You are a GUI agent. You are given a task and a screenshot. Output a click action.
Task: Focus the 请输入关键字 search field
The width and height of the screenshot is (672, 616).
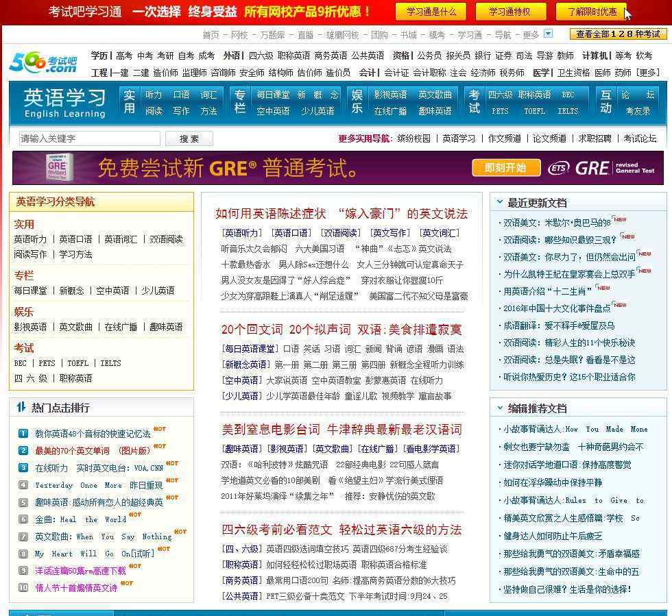[89, 138]
